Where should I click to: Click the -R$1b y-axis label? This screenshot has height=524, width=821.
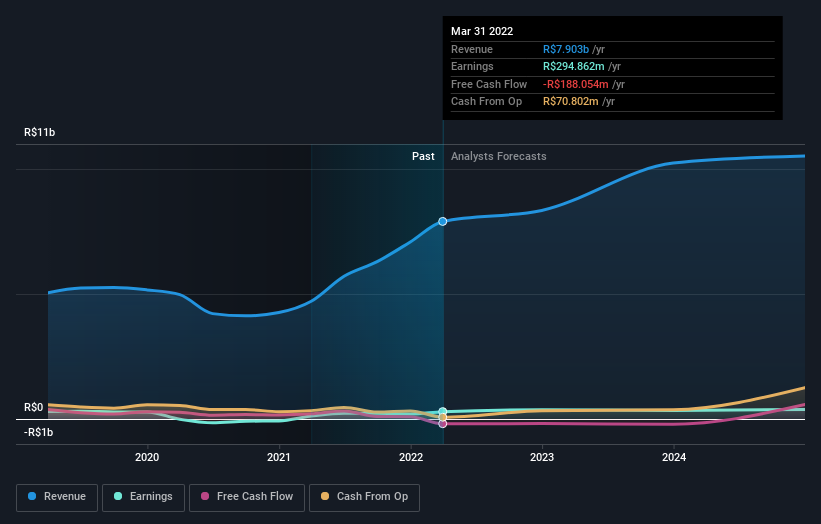click(38, 432)
